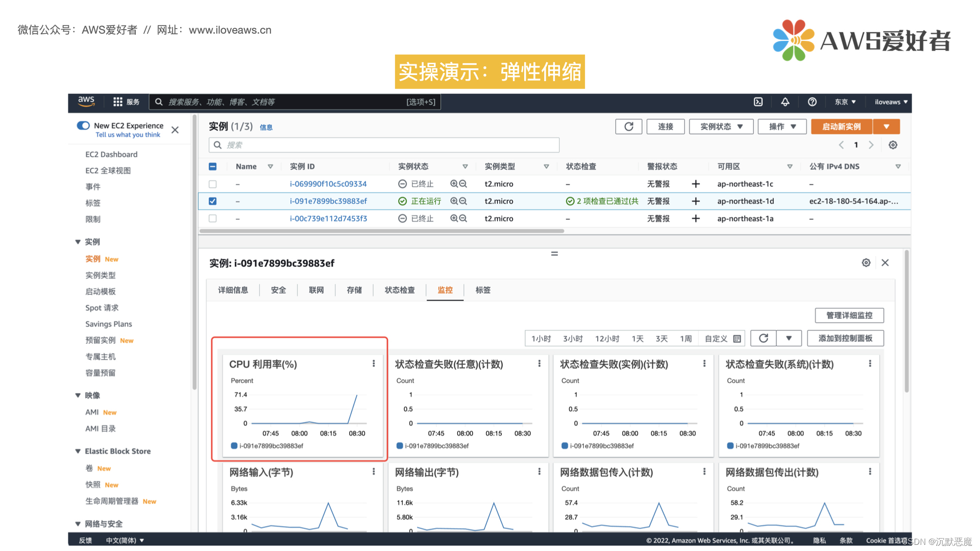This screenshot has width=980, height=551.
Task: Click the Launch instances button
Action: point(842,127)
